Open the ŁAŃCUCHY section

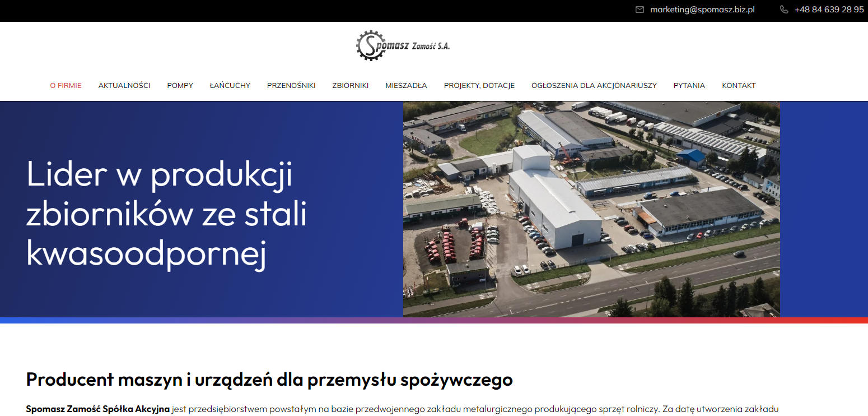tap(230, 86)
